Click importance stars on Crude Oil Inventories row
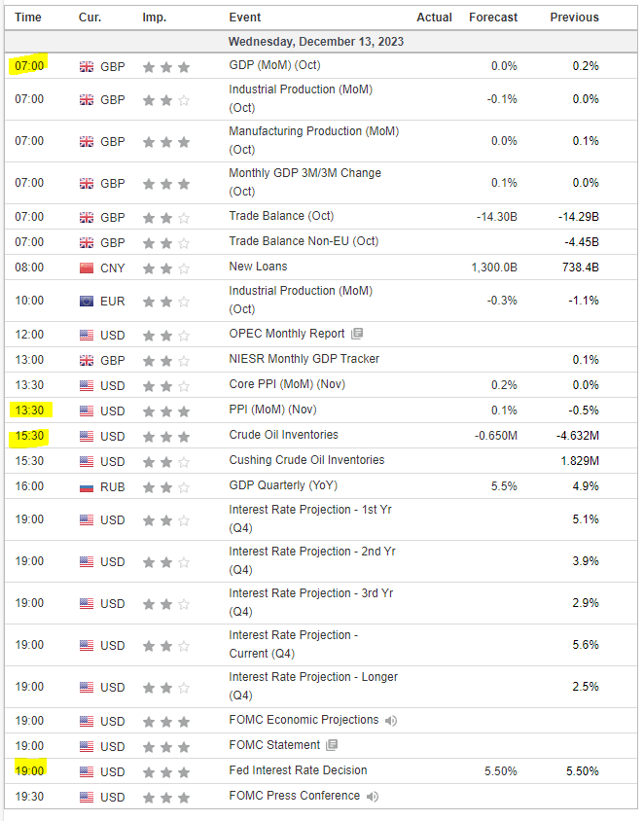This screenshot has height=821, width=644. 165,436
